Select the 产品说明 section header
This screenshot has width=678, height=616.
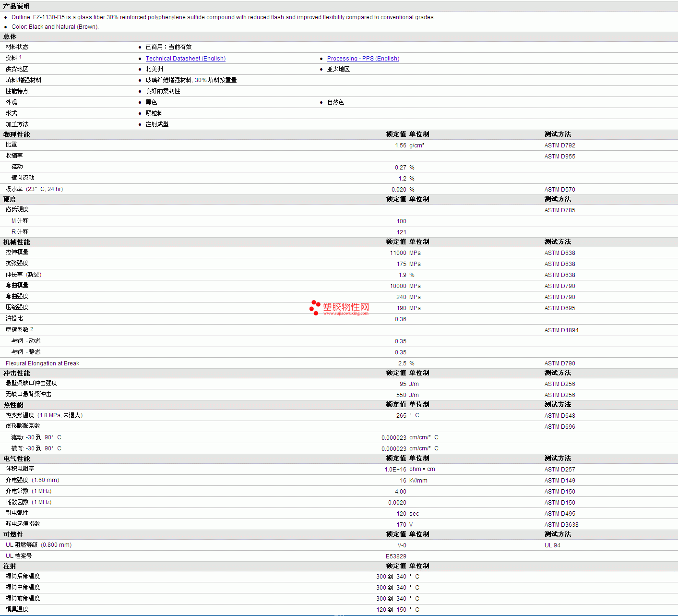coord(16,6)
